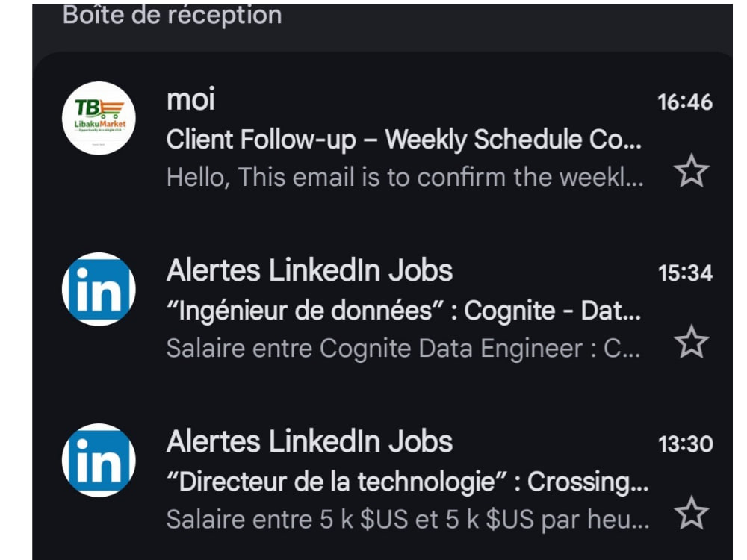The width and height of the screenshot is (747, 560).
Task: Click the 15:34 timestamp
Action: 685,273
